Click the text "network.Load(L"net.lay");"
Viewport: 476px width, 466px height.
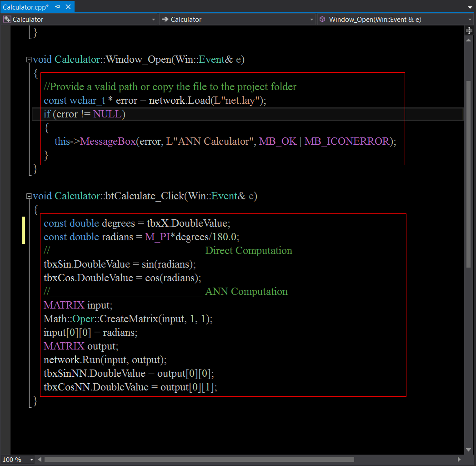[207, 101]
